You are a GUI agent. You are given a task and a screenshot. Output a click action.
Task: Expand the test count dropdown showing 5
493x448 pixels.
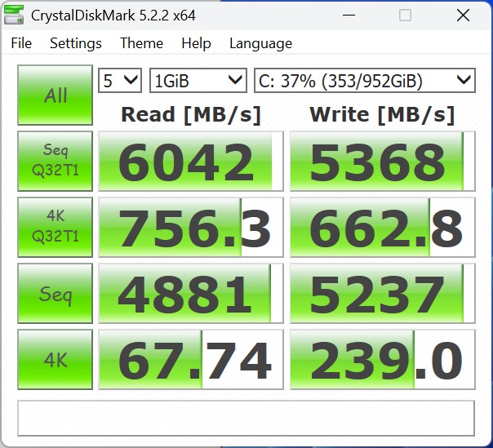pos(120,81)
